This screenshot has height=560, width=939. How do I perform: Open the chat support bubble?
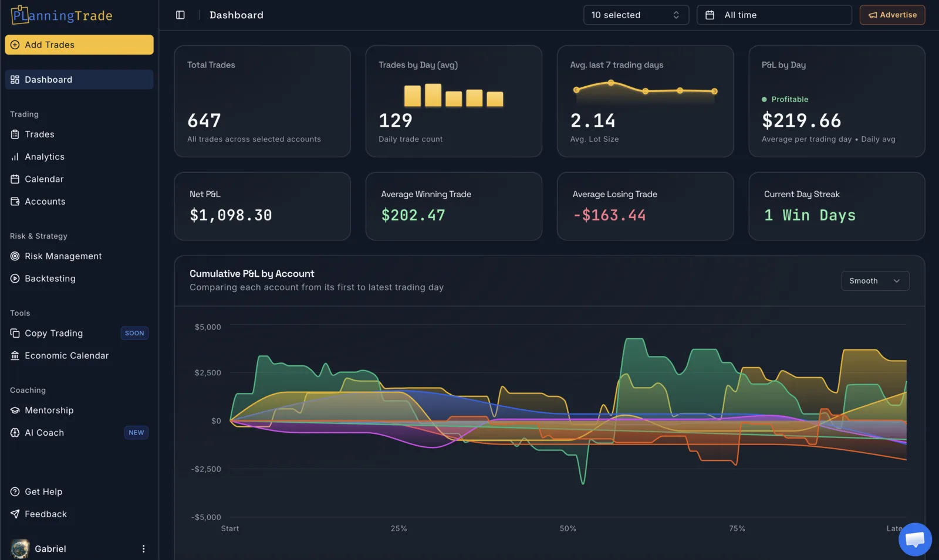click(x=915, y=539)
